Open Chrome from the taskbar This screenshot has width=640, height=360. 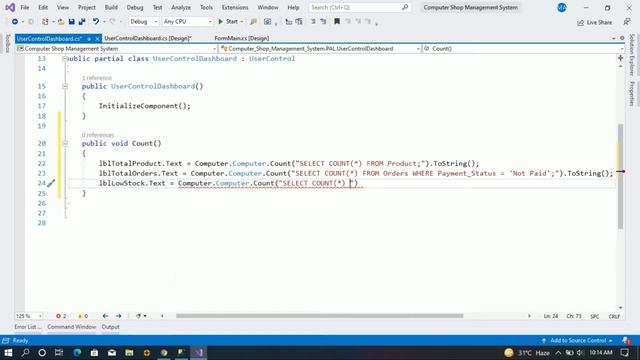(x=164, y=352)
